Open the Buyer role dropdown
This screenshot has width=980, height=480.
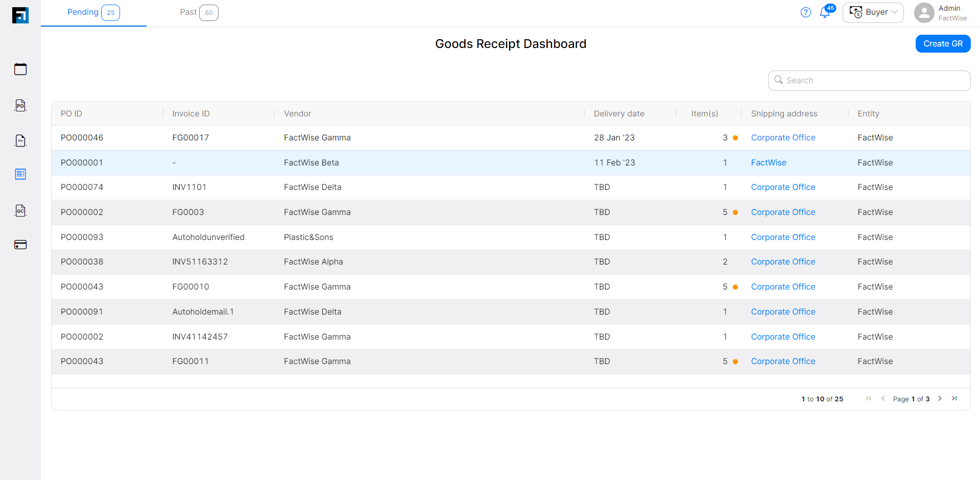pos(873,12)
